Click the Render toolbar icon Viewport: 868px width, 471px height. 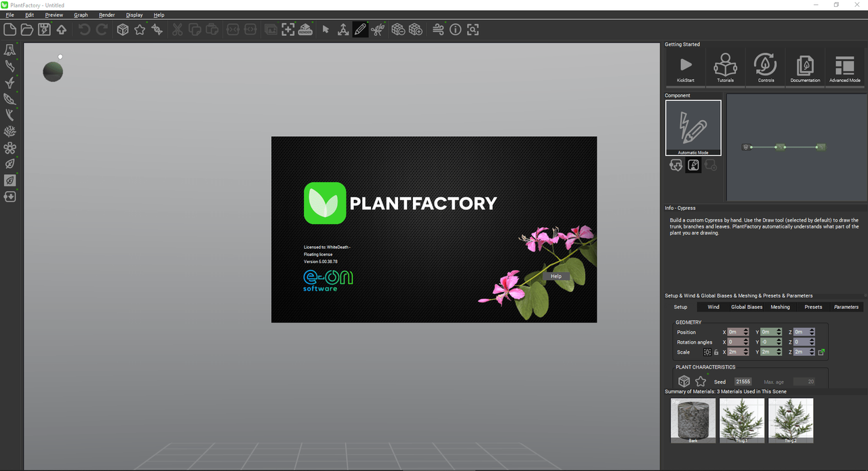(305, 29)
